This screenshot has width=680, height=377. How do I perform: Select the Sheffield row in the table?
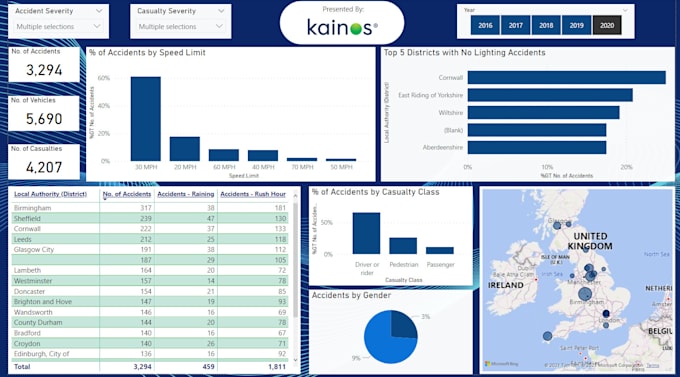(x=150, y=218)
